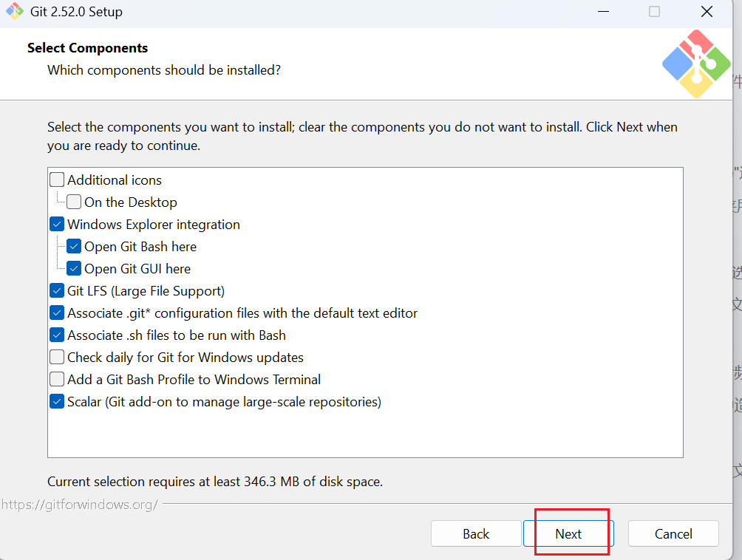Close the Git Setup window
Viewport: 742px width, 560px height.
coord(707,11)
